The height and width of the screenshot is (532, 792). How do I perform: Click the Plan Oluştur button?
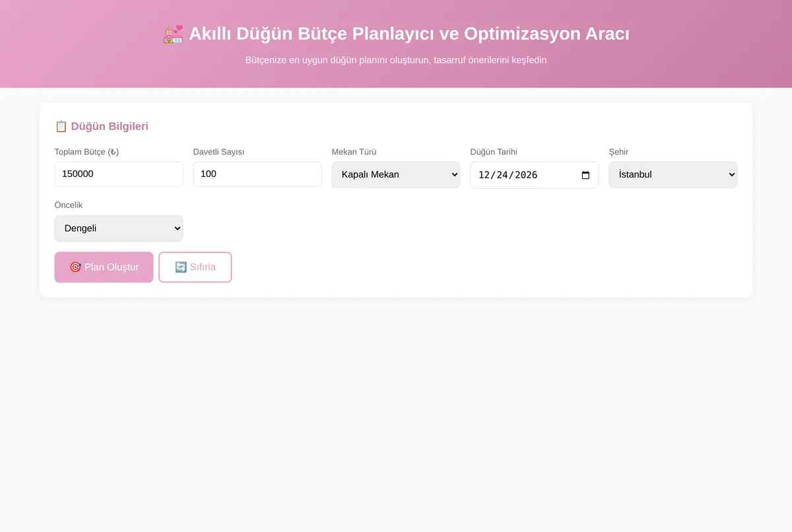[x=104, y=267]
